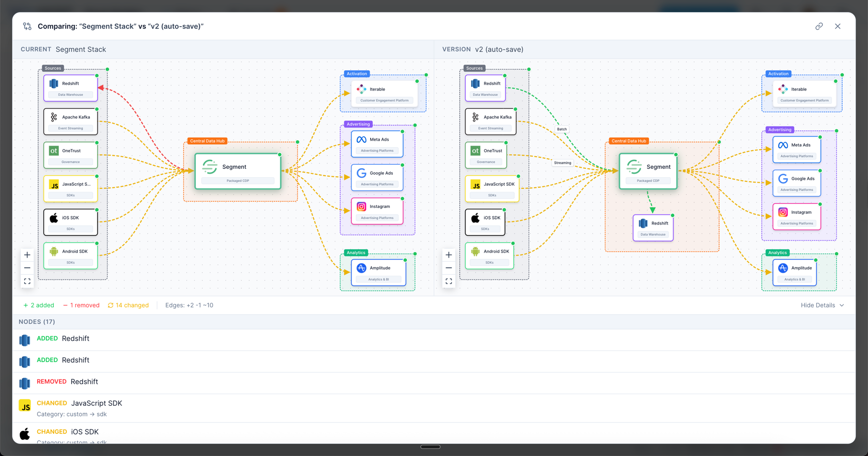
Task: Zoom out on the Current pane canvas
Action: (27, 268)
